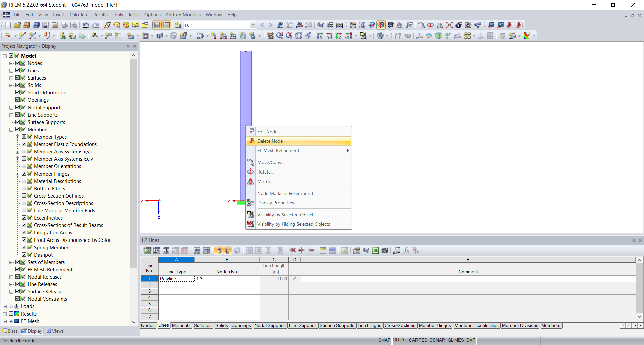
Task: Toggle the Project Navigator button
Action: tap(157, 25)
